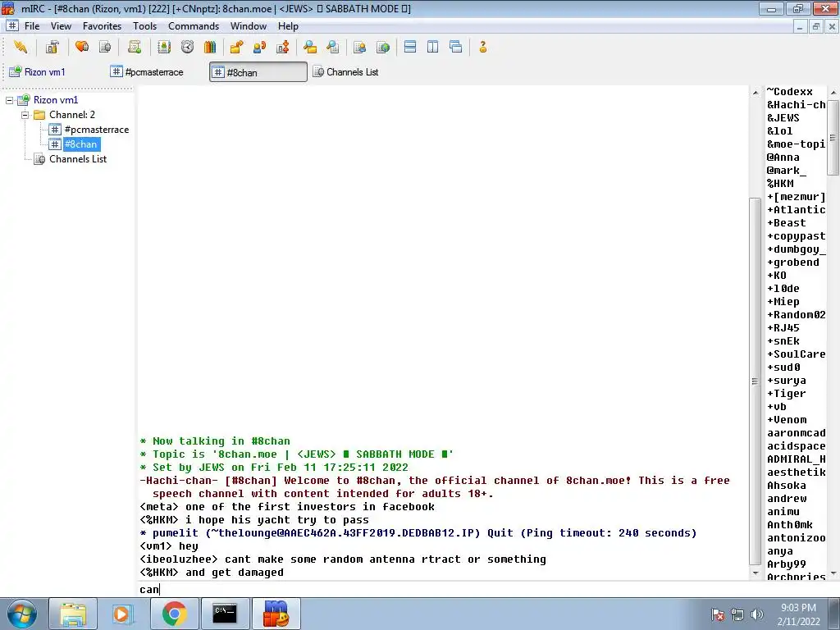Open Channels List toolbar icon beside Favorites heart
This screenshot has width=840, height=630.
coord(105,47)
